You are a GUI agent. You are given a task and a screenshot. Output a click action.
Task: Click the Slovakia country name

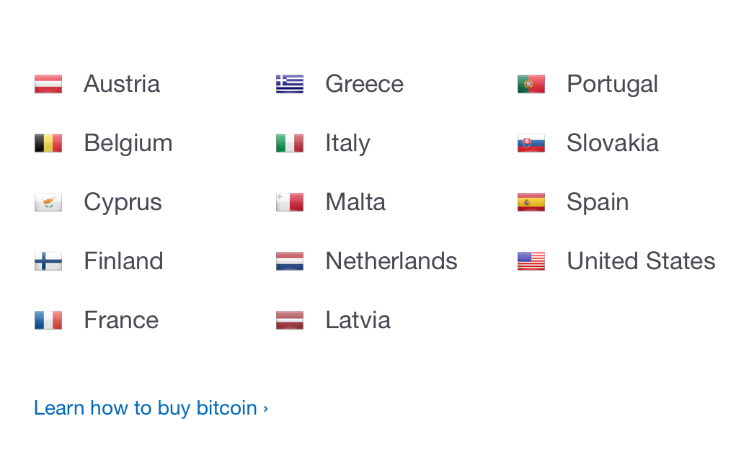[x=613, y=143]
